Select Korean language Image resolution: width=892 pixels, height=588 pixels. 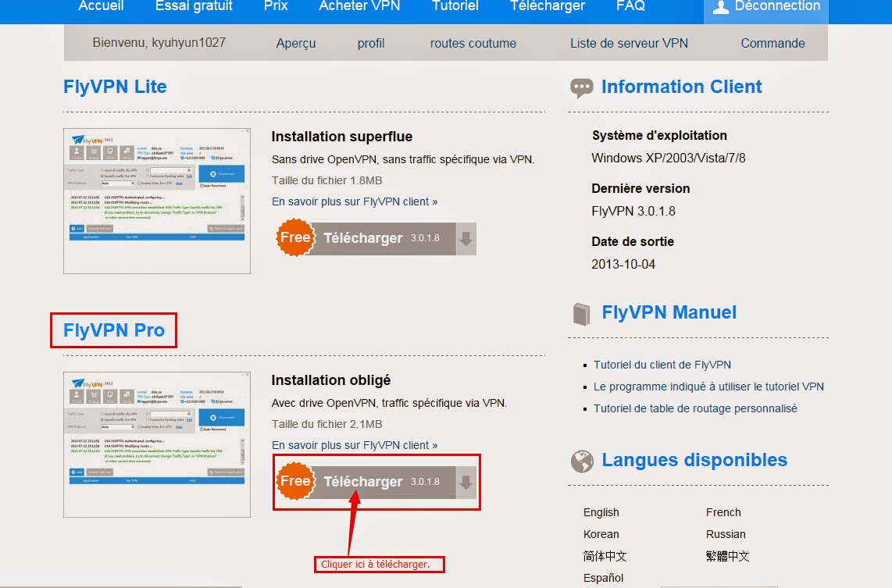tap(601, 534)
